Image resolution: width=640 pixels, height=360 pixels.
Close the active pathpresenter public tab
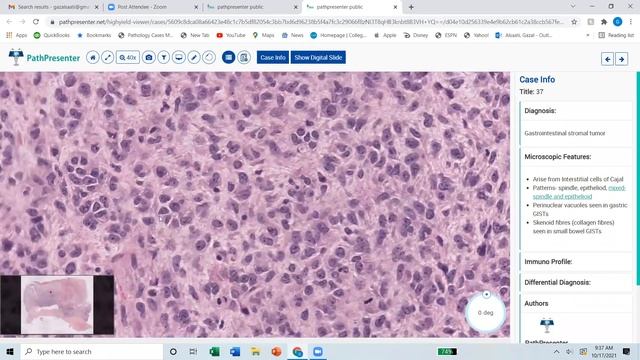pyautogui.click(x=395, y=7)
